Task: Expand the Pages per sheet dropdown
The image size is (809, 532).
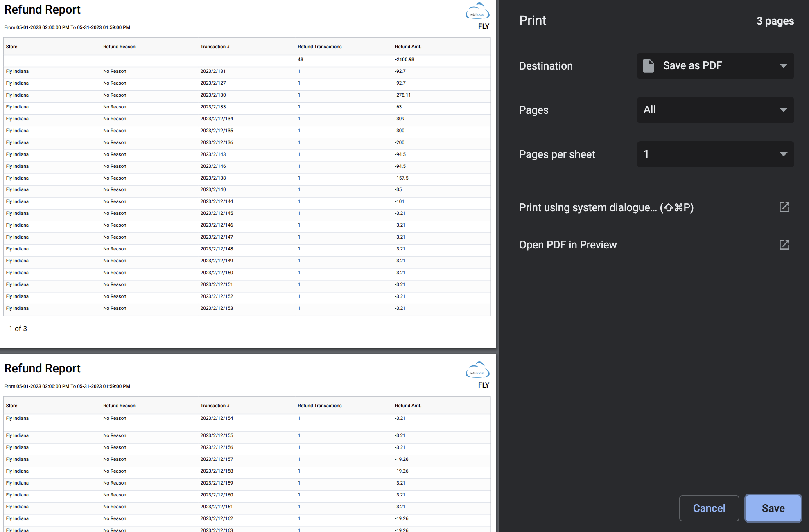Action: click(x=715, y=154)
